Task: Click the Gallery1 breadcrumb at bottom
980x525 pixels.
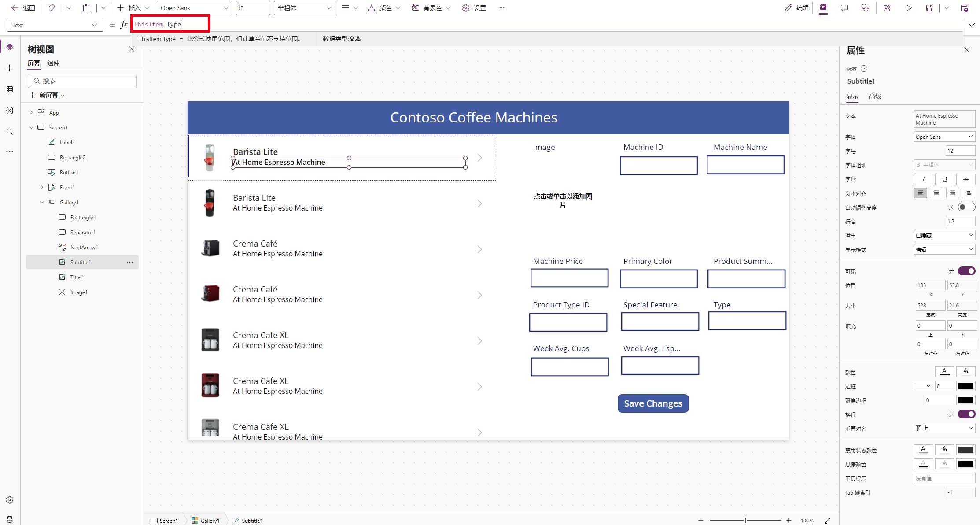Action: (x=206, y=521)
